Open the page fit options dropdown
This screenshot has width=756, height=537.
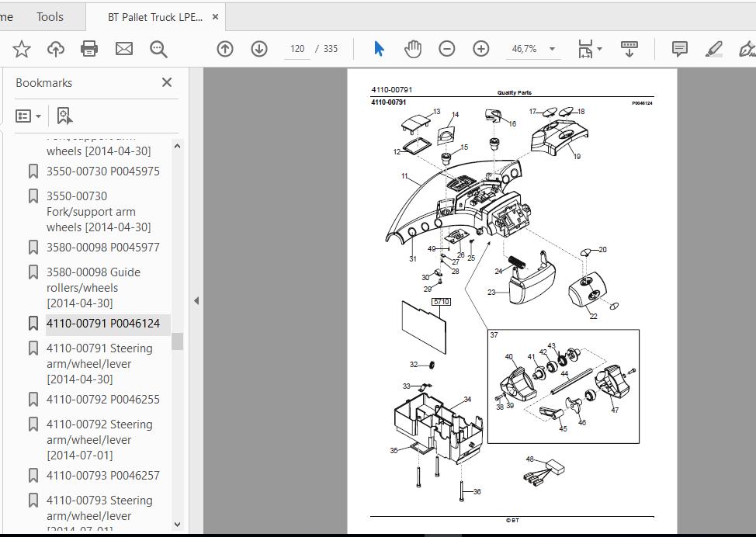pos(591,49)
